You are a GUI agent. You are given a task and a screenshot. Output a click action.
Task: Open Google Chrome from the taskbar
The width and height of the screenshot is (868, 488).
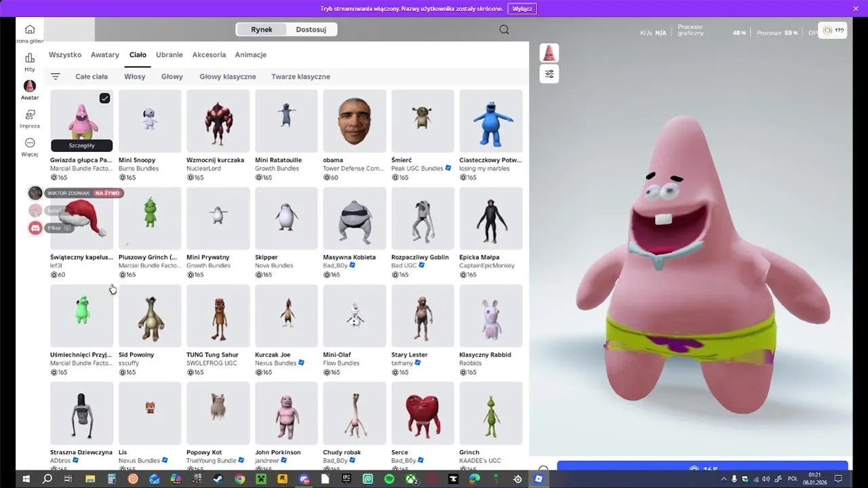(239, 479)
